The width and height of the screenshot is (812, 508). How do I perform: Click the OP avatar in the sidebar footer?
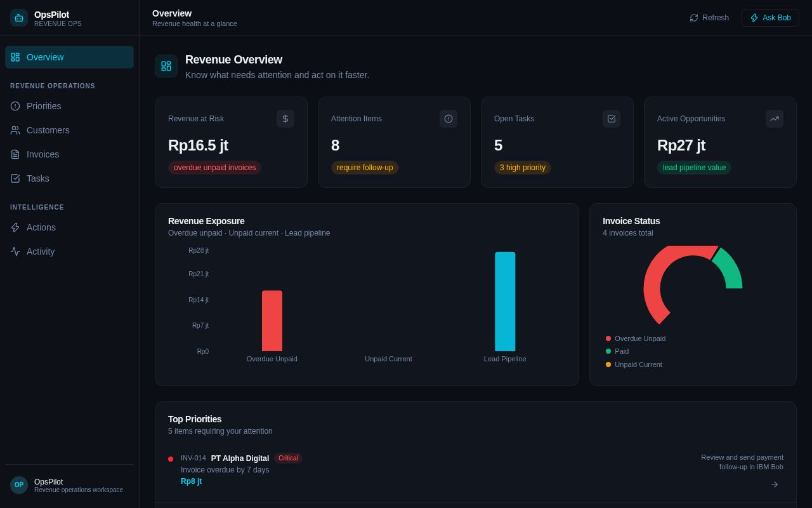click(19, 485)
